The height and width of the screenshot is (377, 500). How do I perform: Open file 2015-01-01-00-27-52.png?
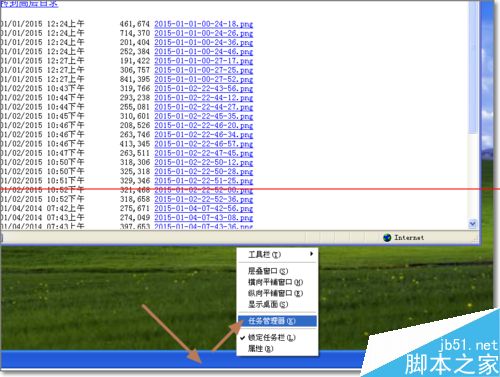click(203, 79)
